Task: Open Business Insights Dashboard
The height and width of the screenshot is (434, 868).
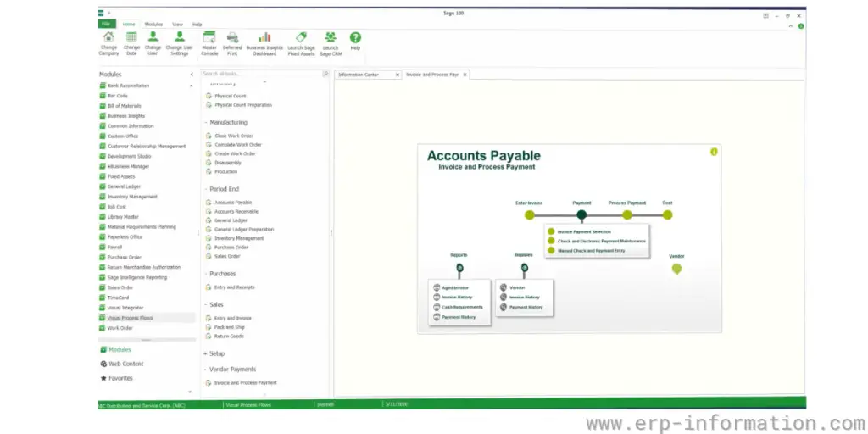Action: pyautogui.click(x=264, y=44)
